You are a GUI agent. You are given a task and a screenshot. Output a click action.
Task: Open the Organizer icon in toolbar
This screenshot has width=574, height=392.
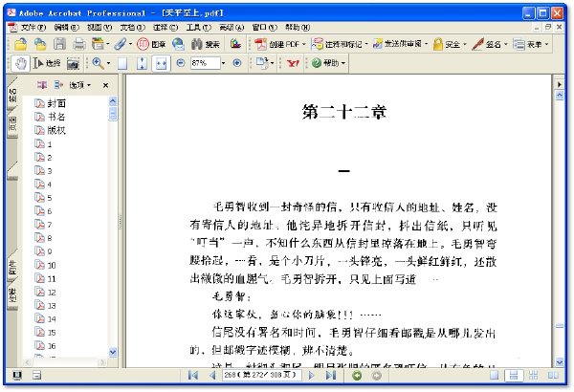click(98, 44)
